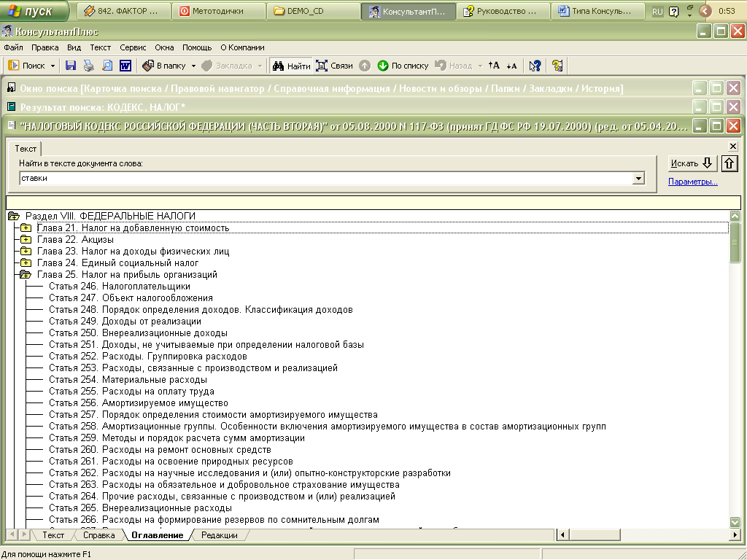Select the Текст tab in search panel

(x=26, y=149)
